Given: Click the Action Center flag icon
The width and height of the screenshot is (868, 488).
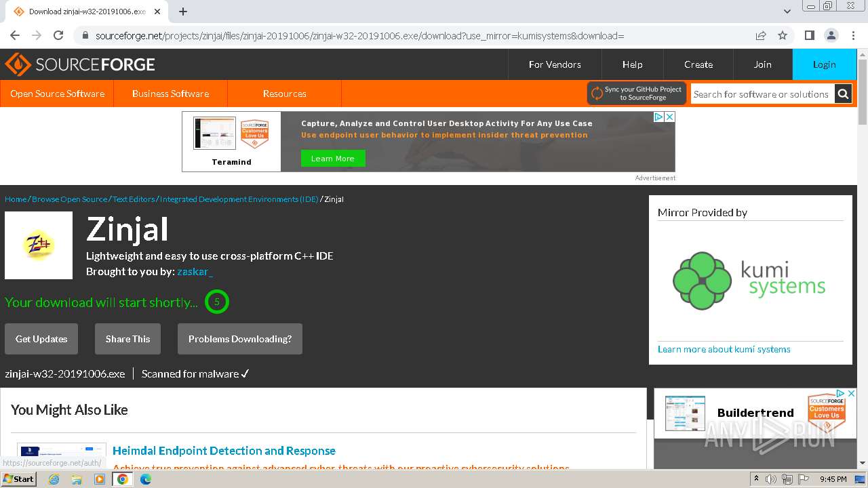Looking at the screenshot, I should tap(804, 479).
